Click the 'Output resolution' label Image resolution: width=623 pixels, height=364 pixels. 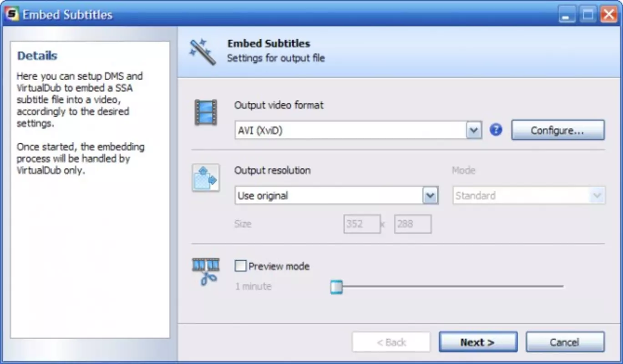tap(273, 171)
